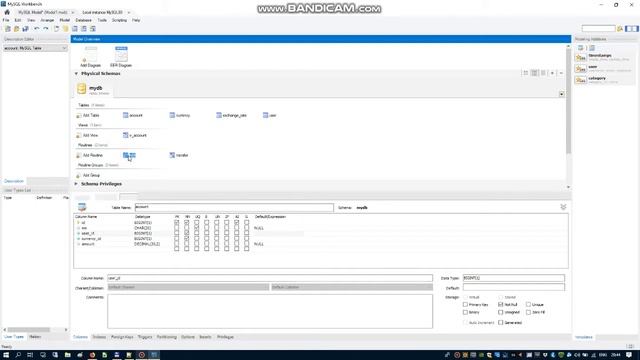Collapse the table editor header chevrons
640x360 pixels.
coord(563,207)
